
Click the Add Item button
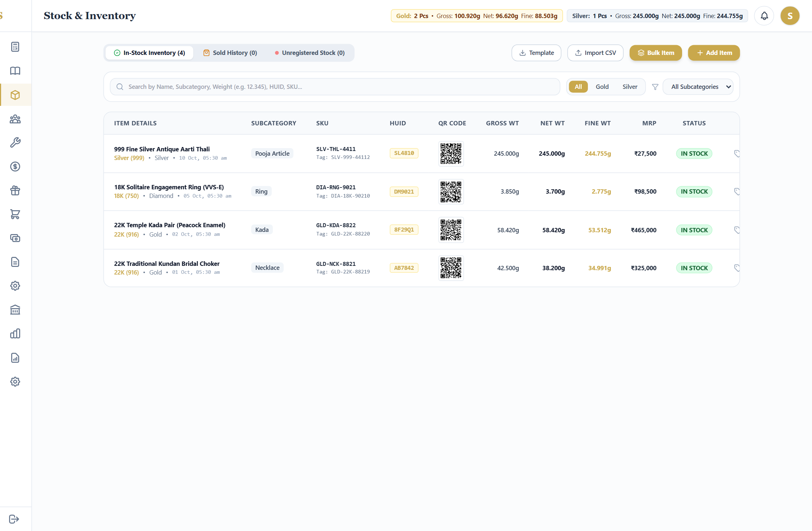point(713,53)
